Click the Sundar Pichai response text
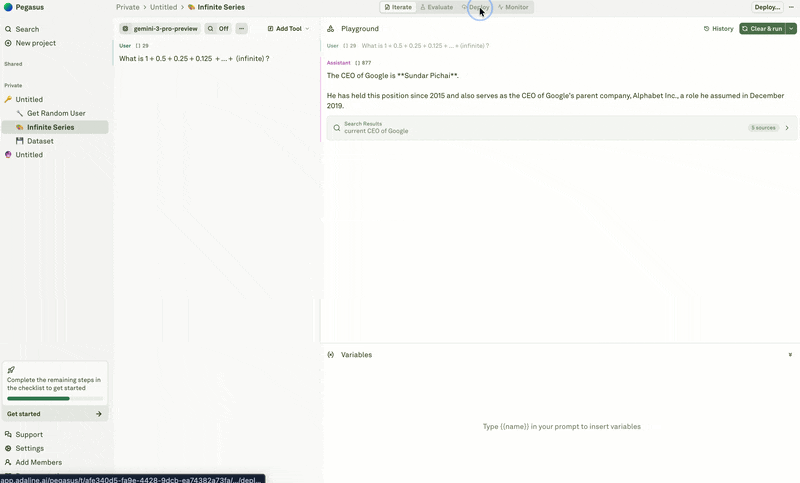 pyautogui.click(x=393, y=75)
